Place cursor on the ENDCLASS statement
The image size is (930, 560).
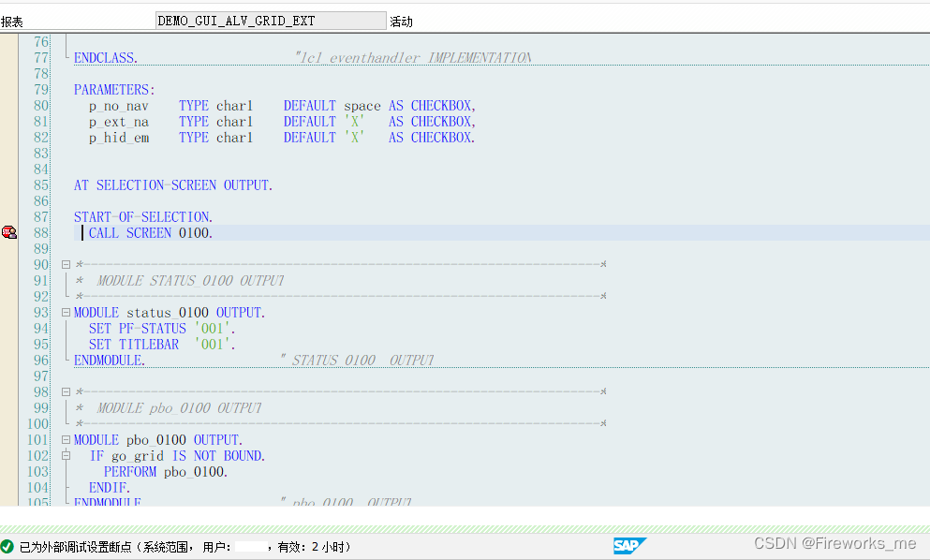click(104, 57)
